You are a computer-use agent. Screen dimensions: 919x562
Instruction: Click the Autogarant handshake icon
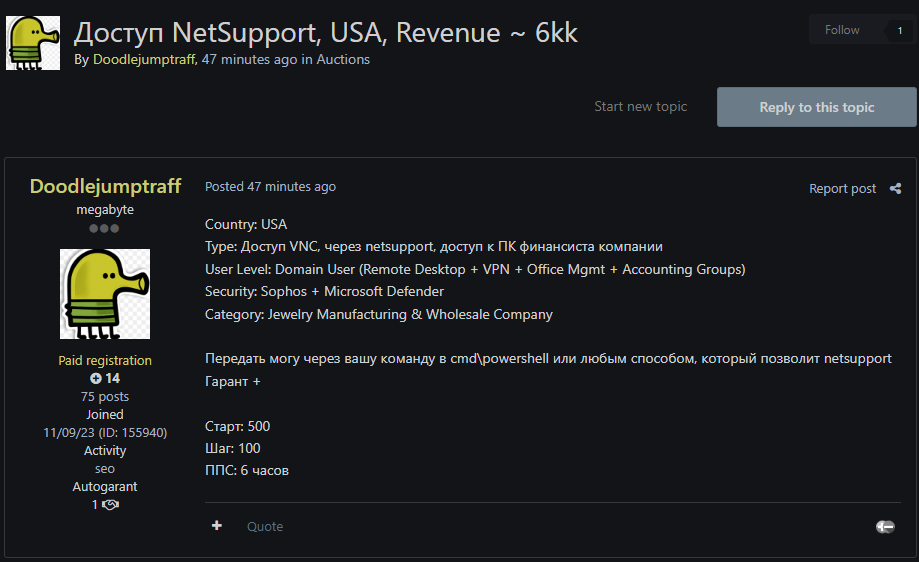pyautogui.click(x=110, y=505)
